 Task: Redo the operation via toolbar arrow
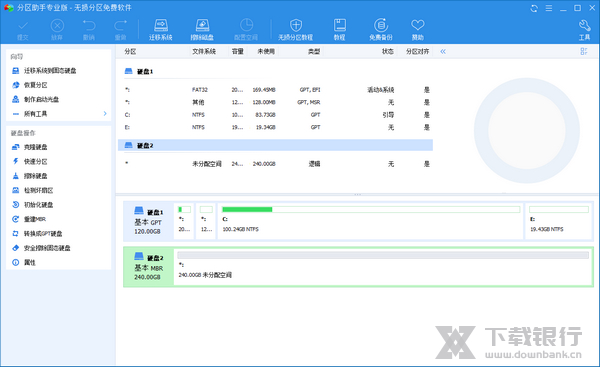[121, 29]
